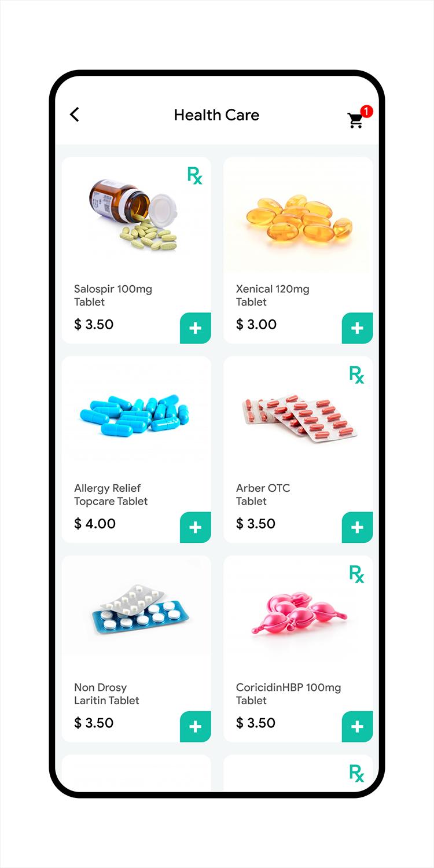Add Salospir 100mg Tablet to cart
Image resolution: width=434 pixels, height=868 pixels.
tap(196, 328)
